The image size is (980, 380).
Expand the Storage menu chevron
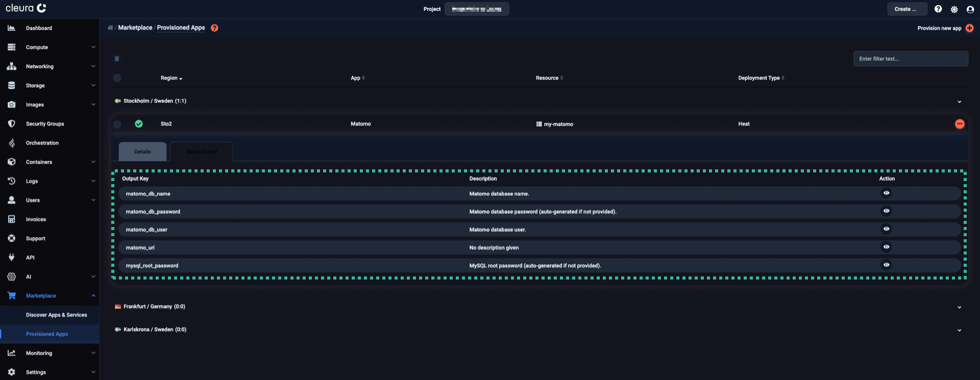pyautogui.click(x=93, y=85)
